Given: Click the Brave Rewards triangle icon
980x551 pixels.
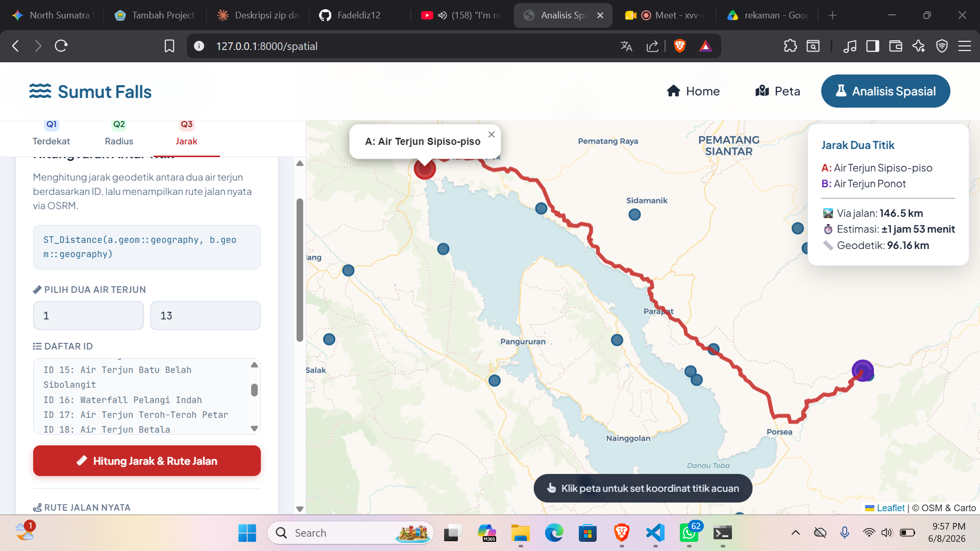Looking at the screenshot, I should coord(705,46).
